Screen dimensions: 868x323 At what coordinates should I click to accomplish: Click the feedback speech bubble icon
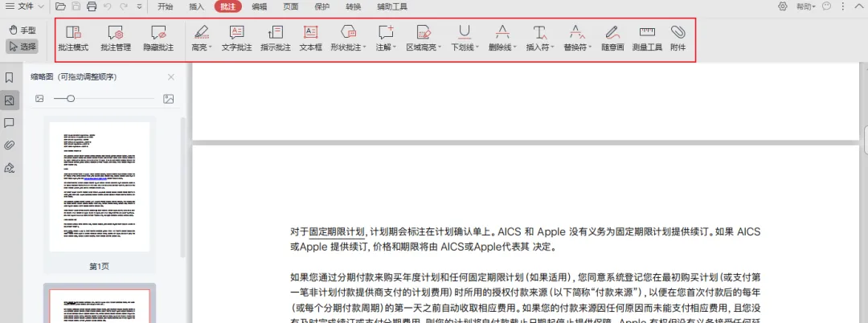click(x=827, y=6)
